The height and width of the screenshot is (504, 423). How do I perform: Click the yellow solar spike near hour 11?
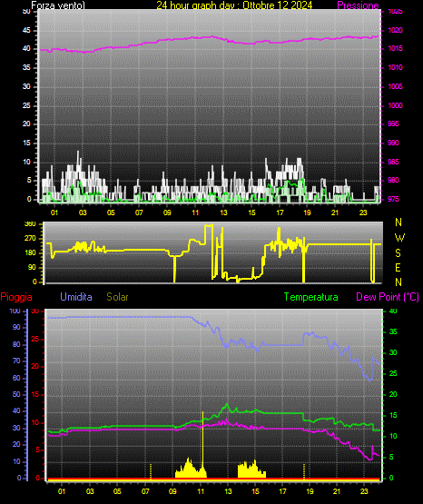(x=202, y=443)
